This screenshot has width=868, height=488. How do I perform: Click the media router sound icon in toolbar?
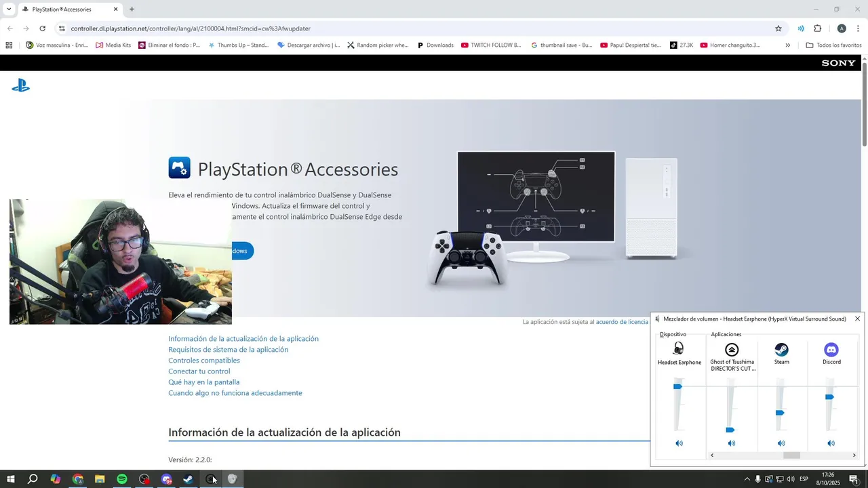(x=801, y=28)
